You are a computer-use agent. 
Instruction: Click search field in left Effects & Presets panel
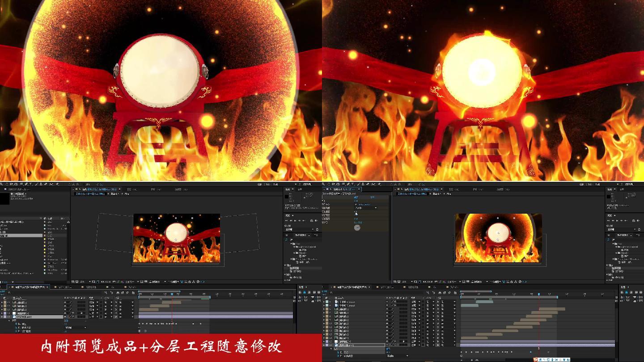click(303, 240)
